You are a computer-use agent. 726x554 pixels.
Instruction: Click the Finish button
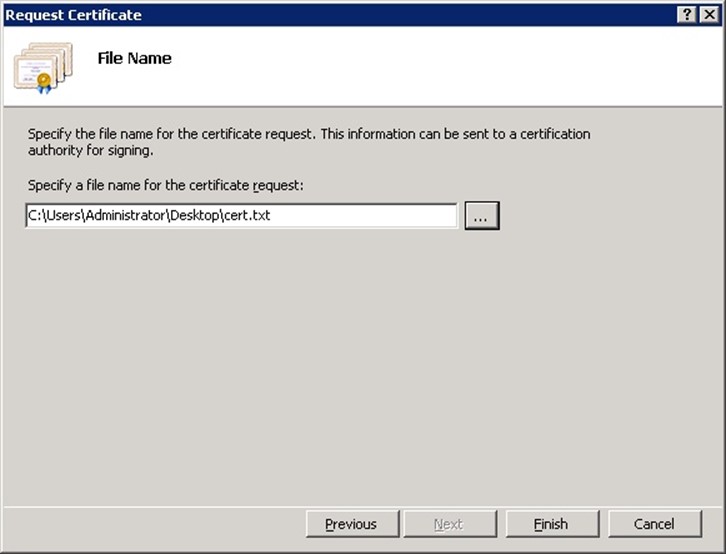(550, 524)
